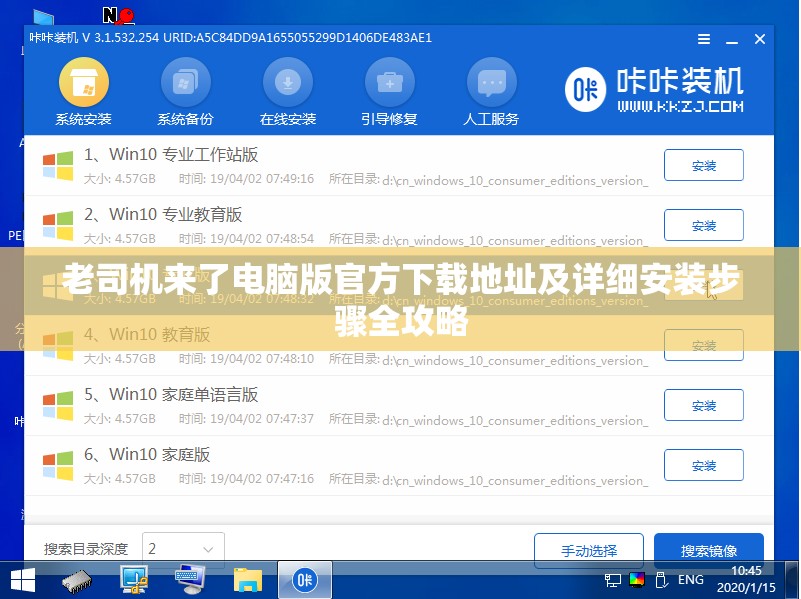Select the Win10 家庭版 row title
The width and height of the screenshot is (801, 599).
pyautogui.click(x=147, y=454)
